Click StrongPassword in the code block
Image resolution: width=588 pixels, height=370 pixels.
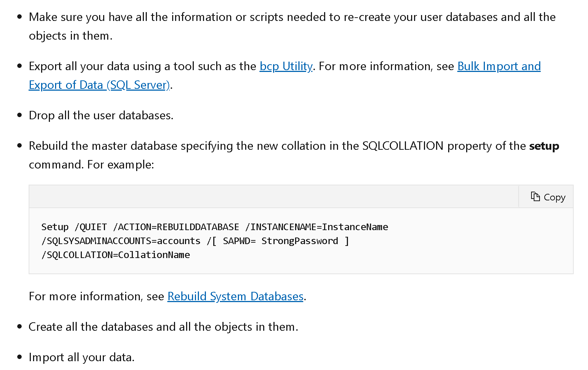[300, 241]
